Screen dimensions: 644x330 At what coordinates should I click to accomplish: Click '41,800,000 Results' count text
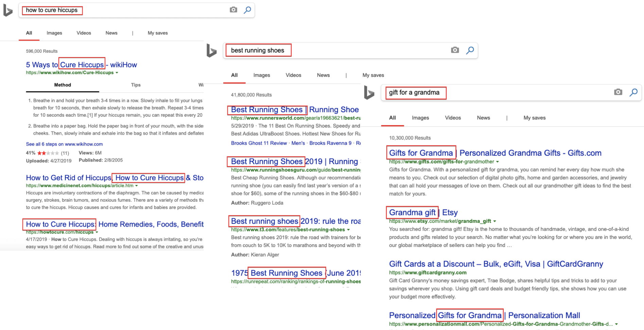[251, 95]
